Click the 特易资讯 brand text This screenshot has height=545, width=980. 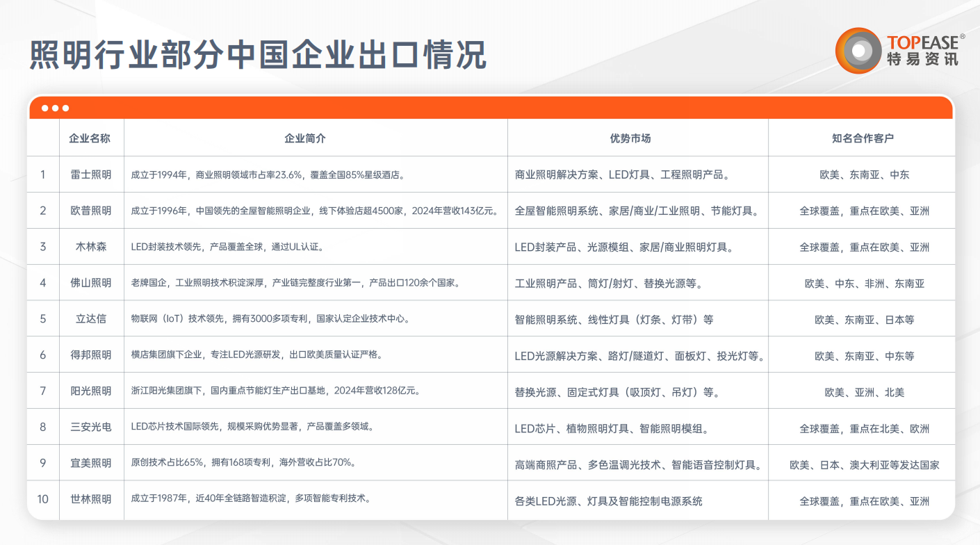pos(922,60)
